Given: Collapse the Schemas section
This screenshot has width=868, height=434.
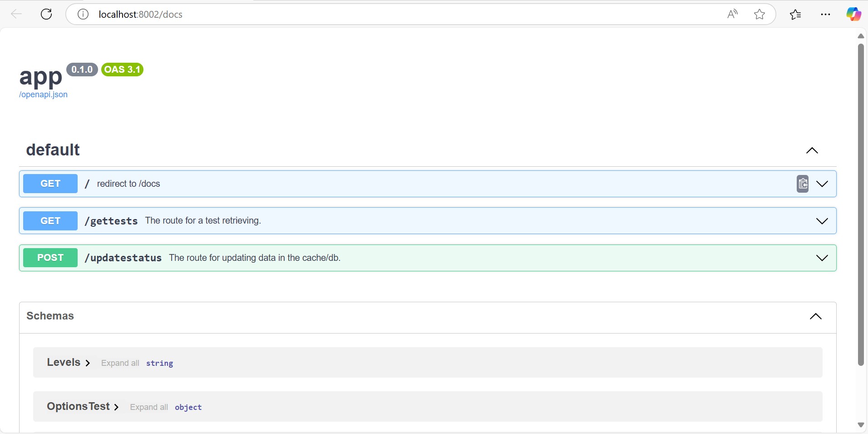Looking at the screenshot, I should click(x=815, y=316).
